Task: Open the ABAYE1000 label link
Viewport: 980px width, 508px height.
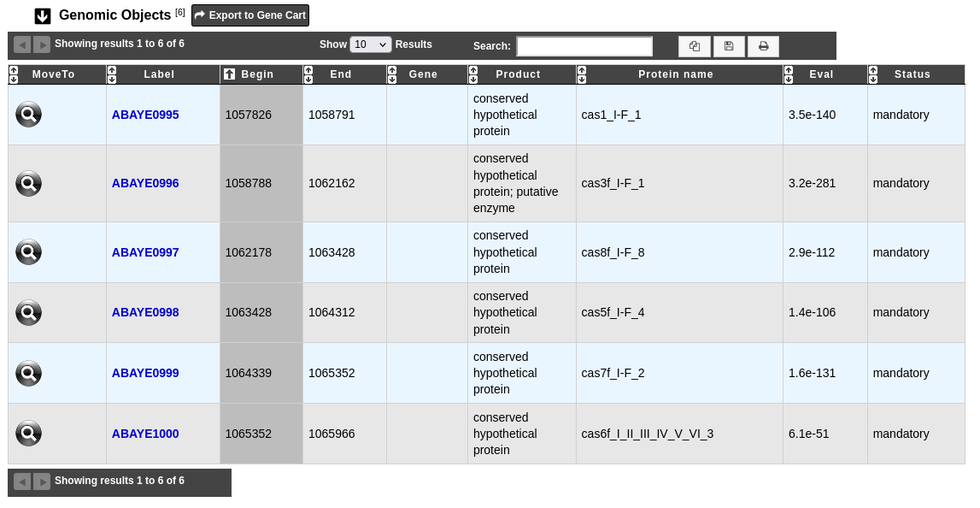Action: (145, 434)
